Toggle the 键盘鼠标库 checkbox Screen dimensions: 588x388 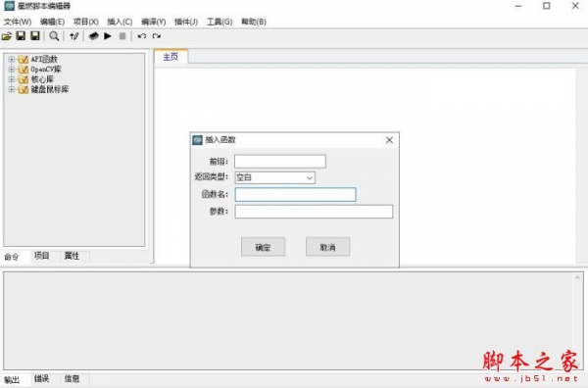tap(24, 89)
